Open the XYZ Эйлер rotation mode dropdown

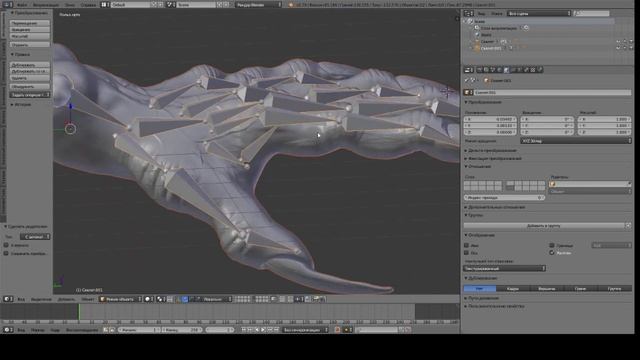[576, 140]
